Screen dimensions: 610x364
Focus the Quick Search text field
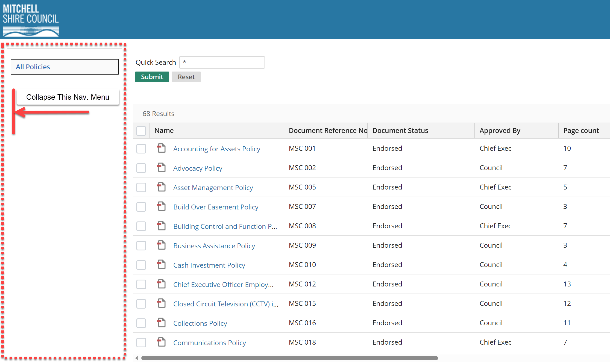222,62
